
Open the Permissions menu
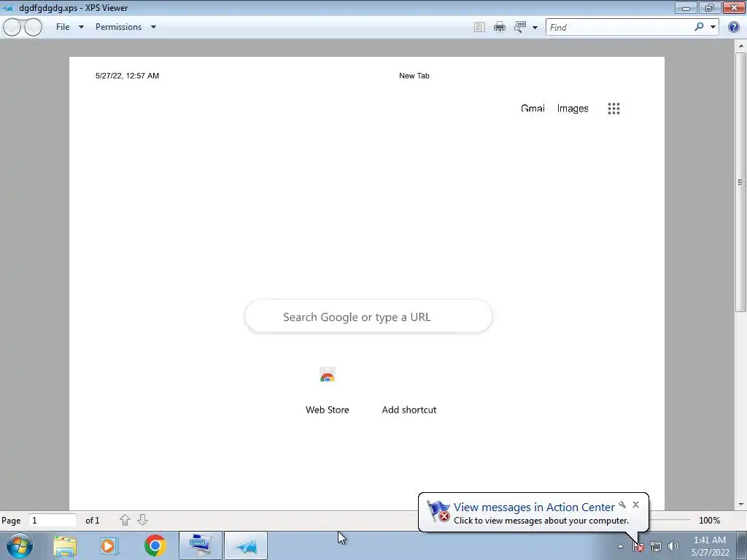pos(118,27)
